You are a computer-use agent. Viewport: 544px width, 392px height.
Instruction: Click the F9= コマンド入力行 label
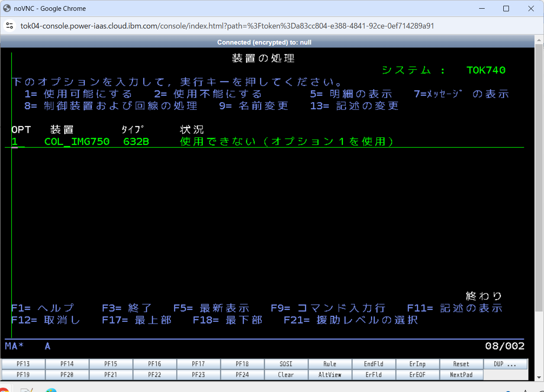328,308
